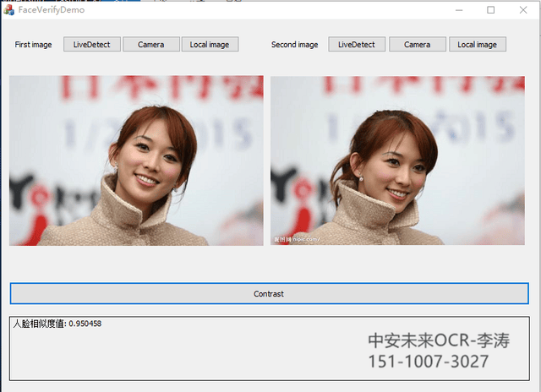Choose Local image for the First image
Screen dimensions: 541x392
[x=210, y=45]
